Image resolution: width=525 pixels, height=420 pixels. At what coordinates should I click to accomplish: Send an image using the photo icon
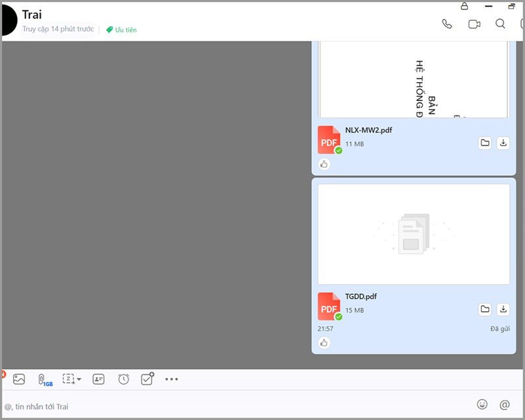tap(19, 379)
